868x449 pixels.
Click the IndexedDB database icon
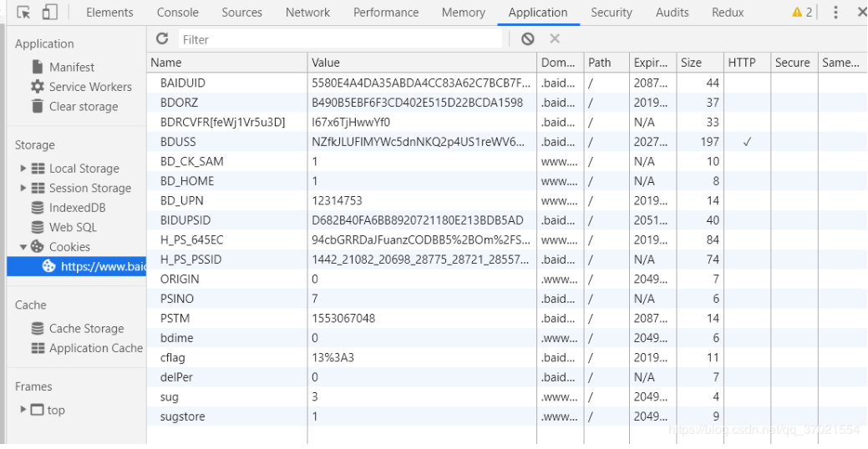point(37,208)
